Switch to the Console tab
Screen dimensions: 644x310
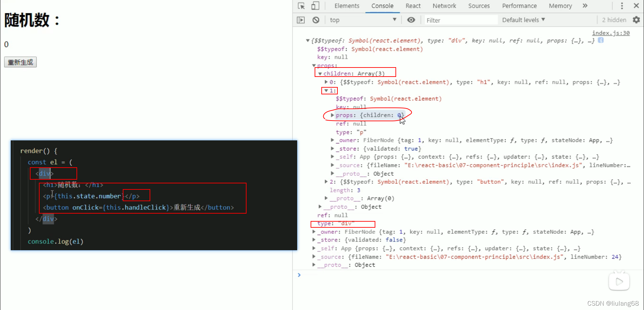tap(382, 6)
